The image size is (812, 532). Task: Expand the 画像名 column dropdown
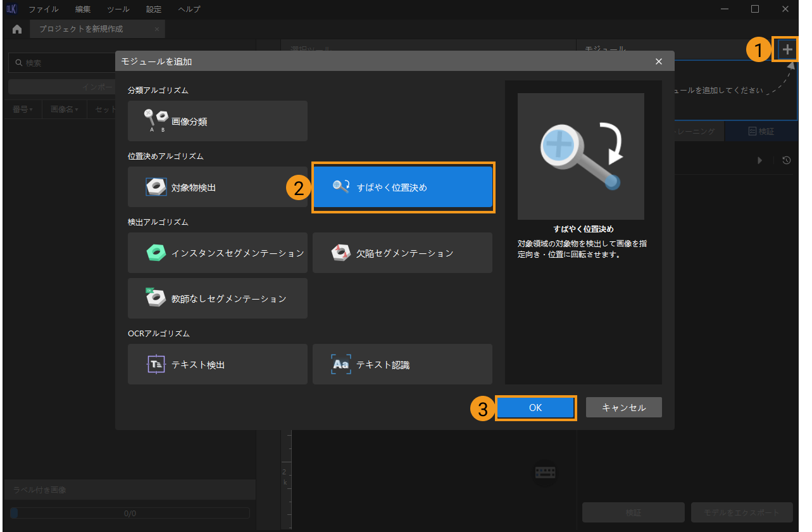(x=64, y=109)
